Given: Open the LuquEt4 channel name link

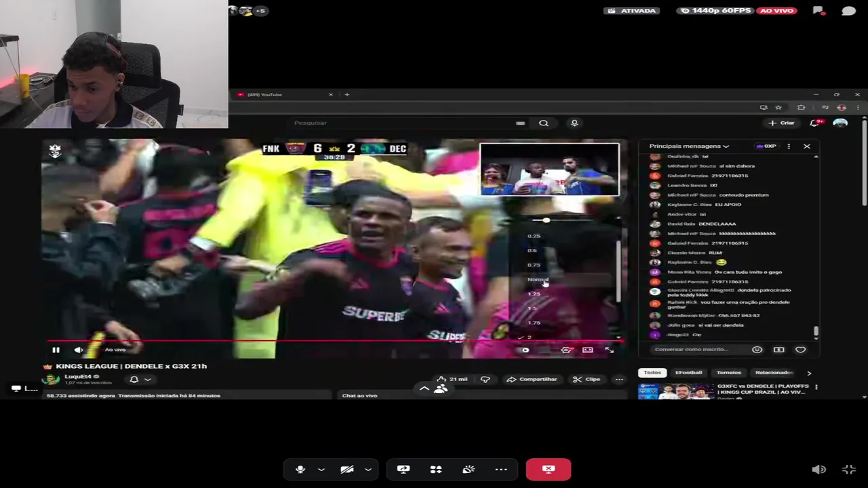Looking at the screenshot, I should (x=78, y=376).
